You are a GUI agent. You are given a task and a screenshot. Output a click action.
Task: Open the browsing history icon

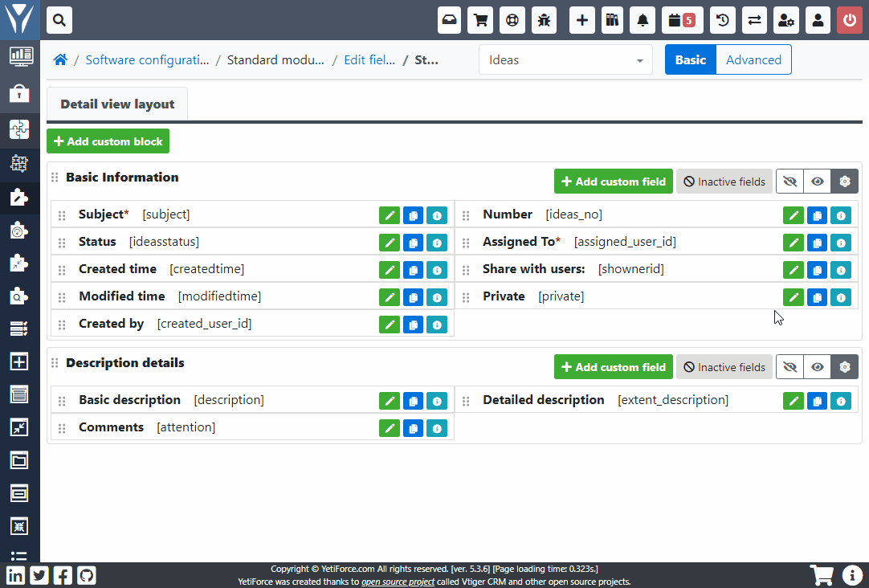point(723,21)
